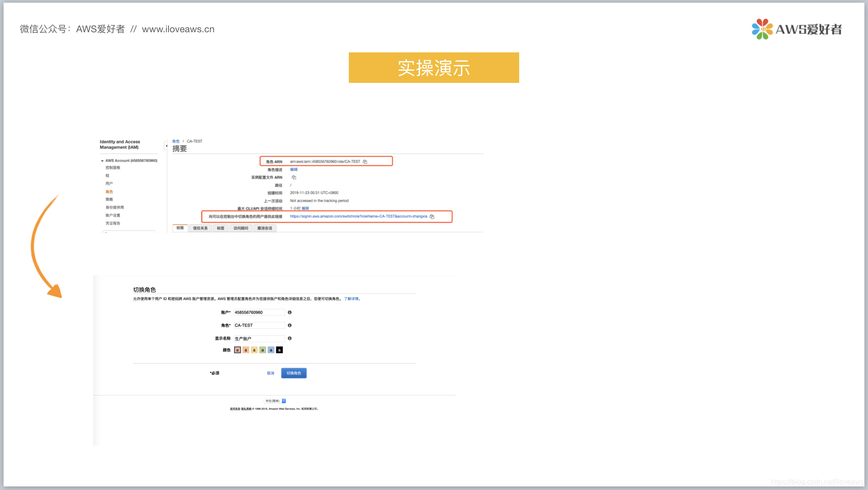The height and width of the screenshot is (490, 868).
Task: Select the black color swatch
Action: coord(279,350)
